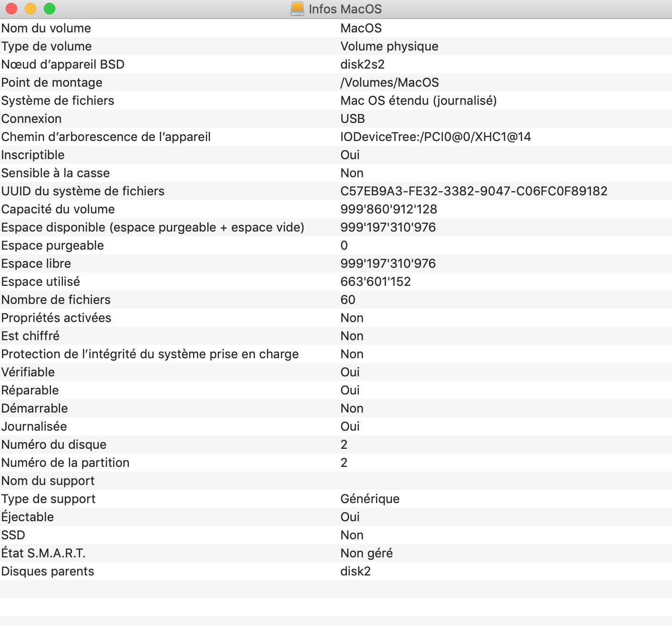This screenshot has height=626, width=672.
Task: Click the 'Système de fichiers' label
Action: (x=58, y=101)
